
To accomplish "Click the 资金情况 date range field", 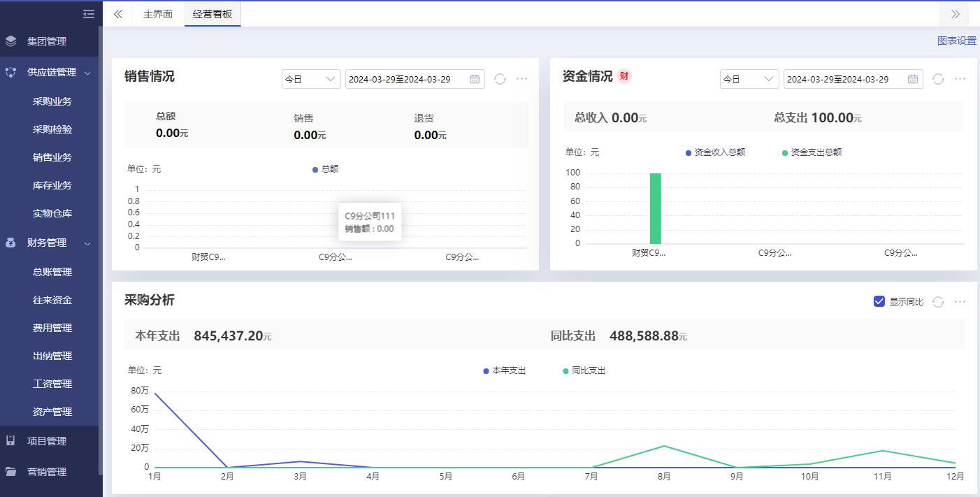I will point(853,79).
